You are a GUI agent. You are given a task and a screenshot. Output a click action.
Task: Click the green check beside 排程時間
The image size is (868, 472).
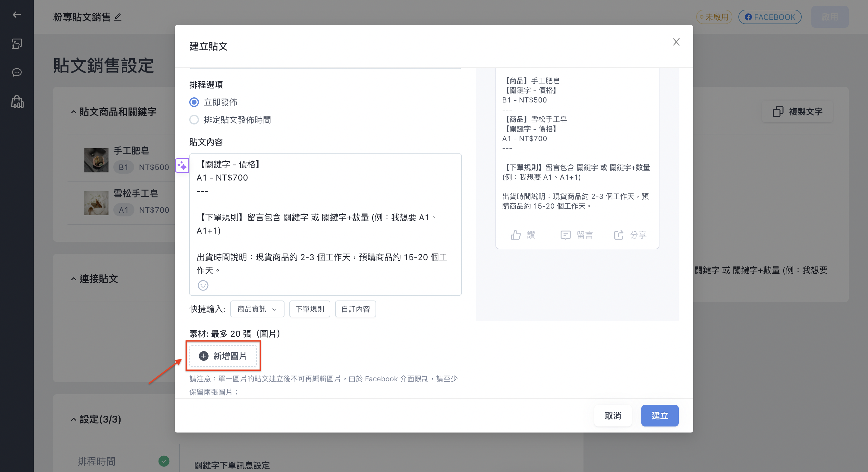tap(164, 461)
